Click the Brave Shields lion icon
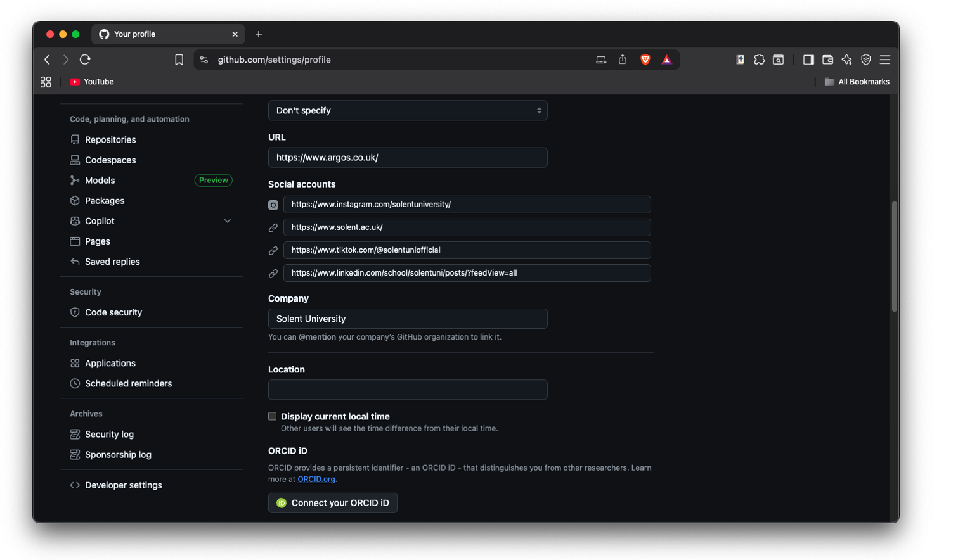This screenshot has width=958, height=560. [645, 60]
